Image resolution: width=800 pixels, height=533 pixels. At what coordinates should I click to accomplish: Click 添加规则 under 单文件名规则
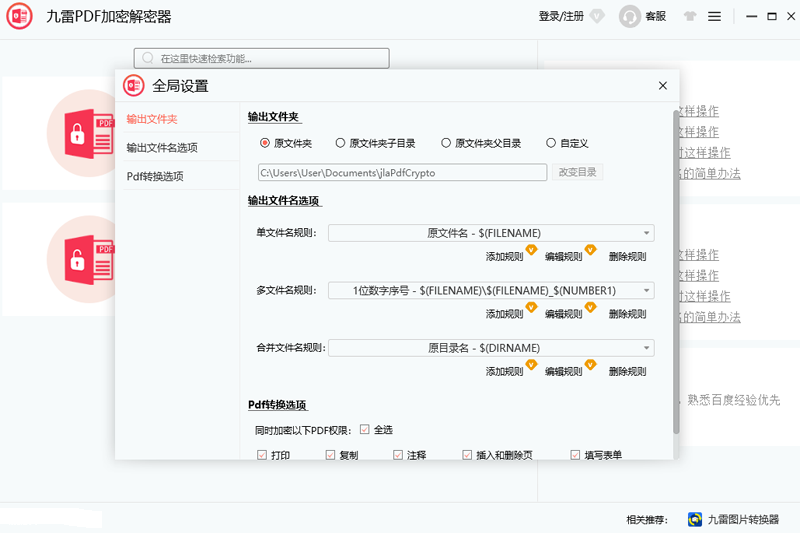pyautogui.click(x=505, y=257)
